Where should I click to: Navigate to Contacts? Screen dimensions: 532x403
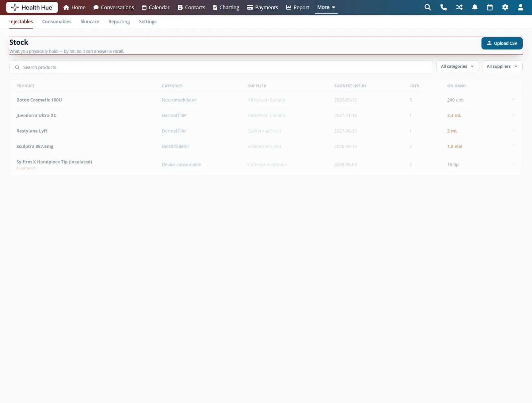click(192, 7)
